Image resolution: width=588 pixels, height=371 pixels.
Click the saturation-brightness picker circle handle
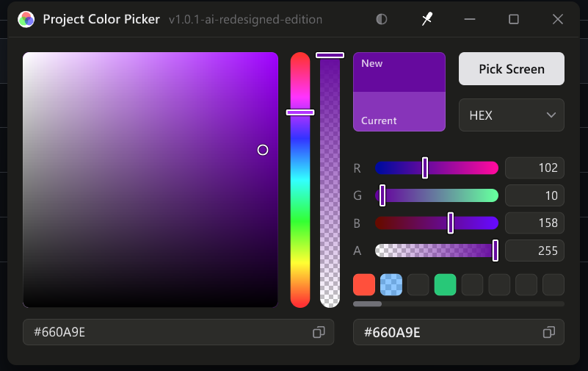click(263, 150)
